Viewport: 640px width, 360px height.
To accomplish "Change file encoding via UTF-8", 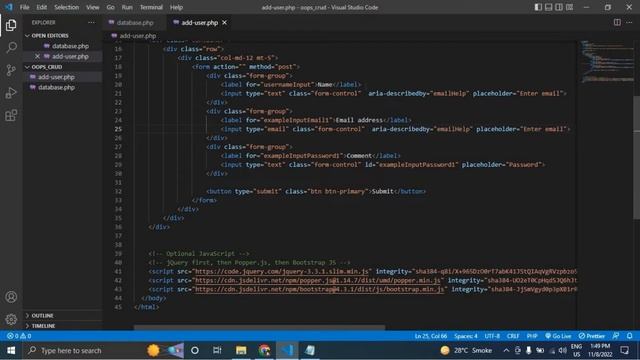I will 492,336.
